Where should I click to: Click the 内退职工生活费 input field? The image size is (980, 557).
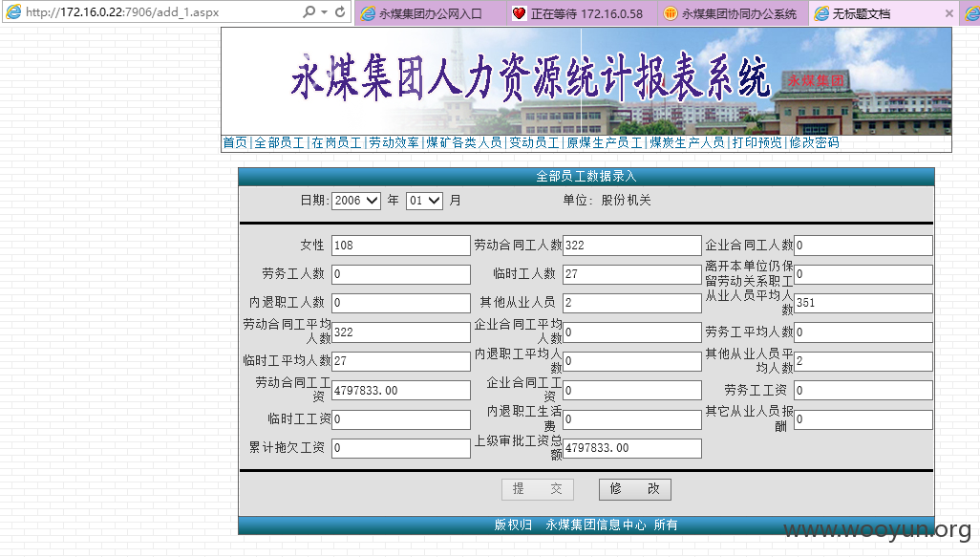point(632,418)
